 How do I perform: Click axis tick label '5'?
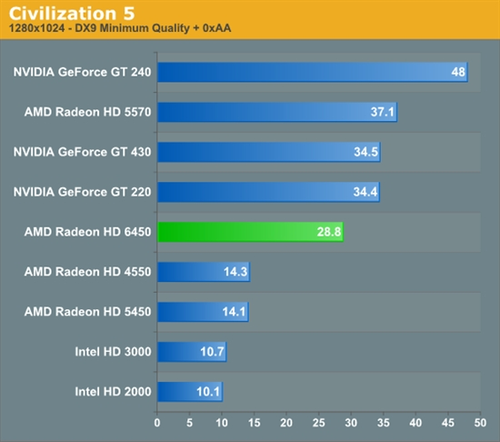tap(189, 423)
